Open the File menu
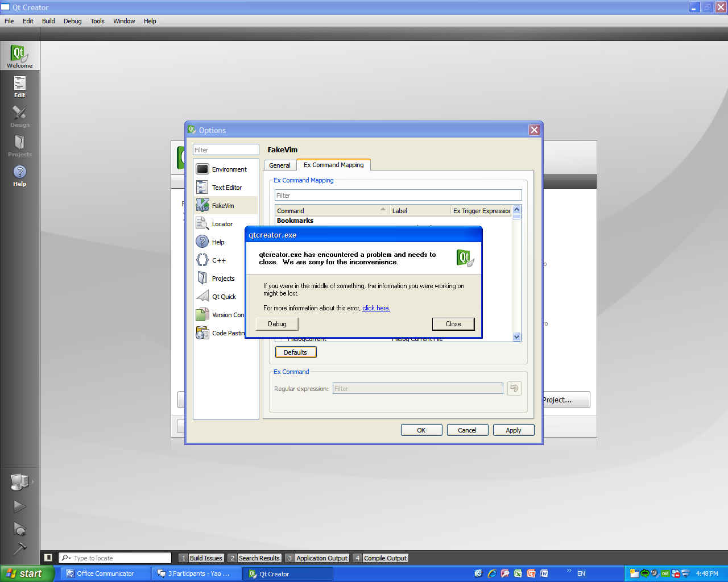Screen dimensions: 728x582 click(x=9, y=21)
